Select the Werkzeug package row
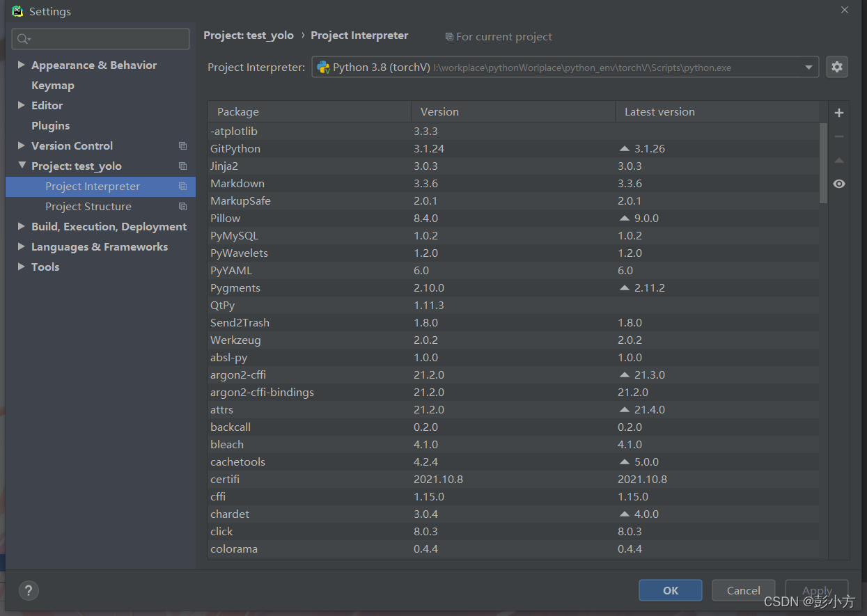 pos(514,340)
